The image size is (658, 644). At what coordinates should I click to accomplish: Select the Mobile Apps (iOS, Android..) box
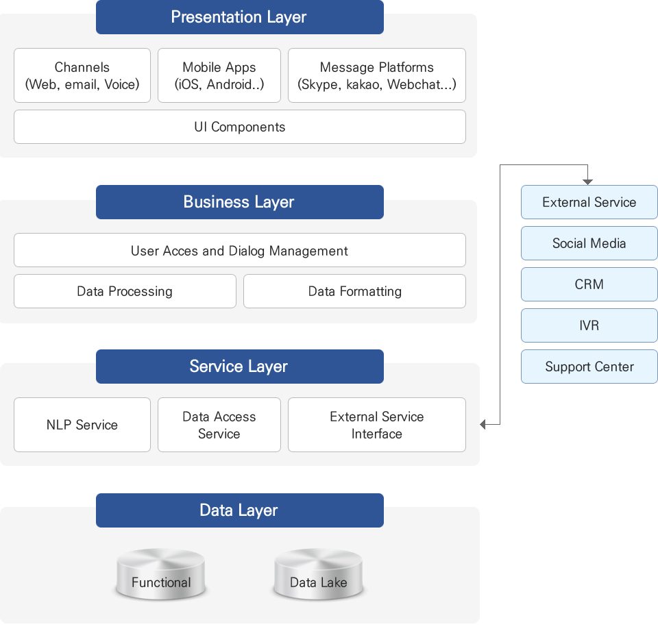219,75
